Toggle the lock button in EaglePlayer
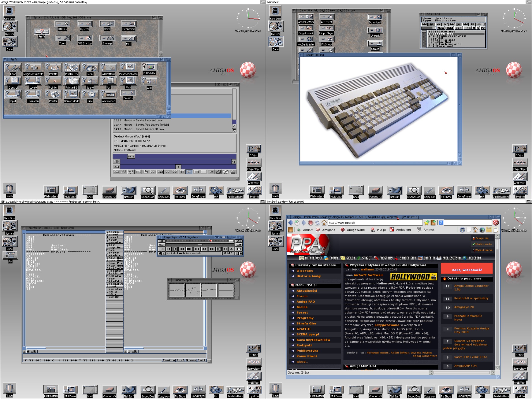Viewport: 532px width, 399px height. pos(240,253)
